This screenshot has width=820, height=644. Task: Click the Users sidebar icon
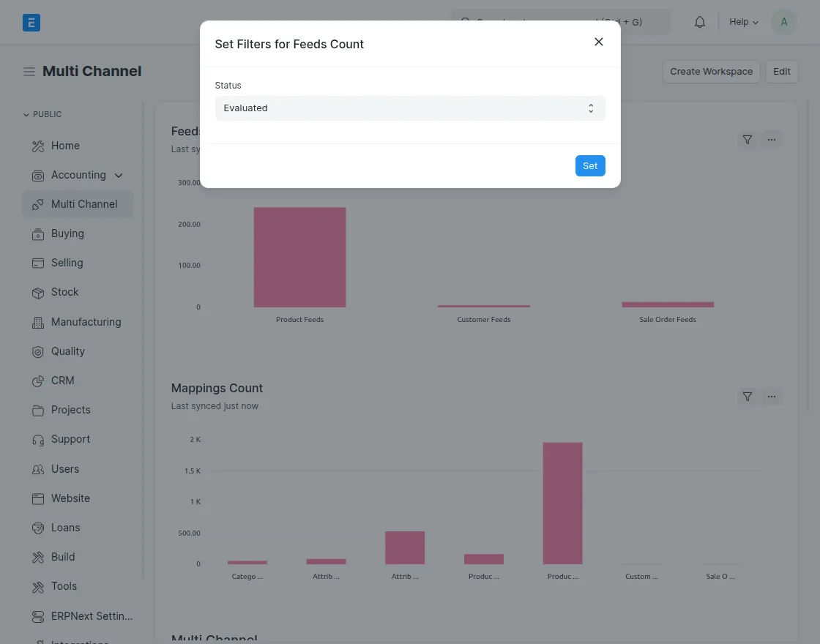pos(38,469)
